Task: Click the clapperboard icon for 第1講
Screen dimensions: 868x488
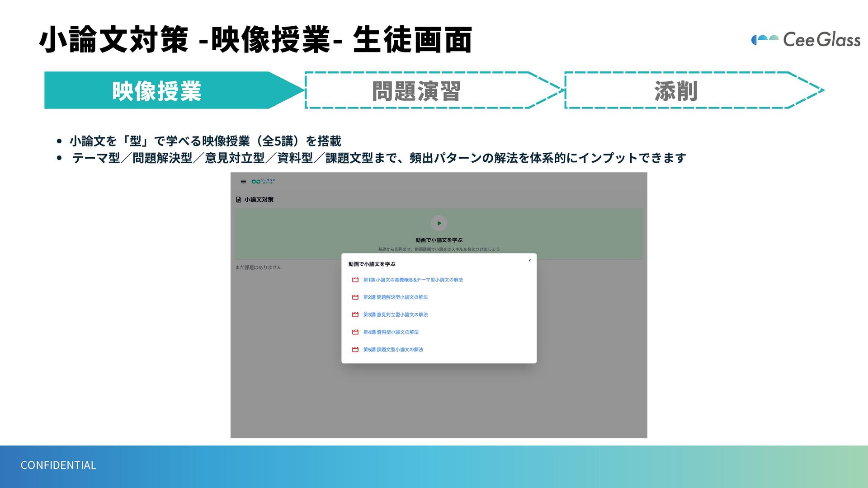Action: pyautogui.click(x=355, y=280)
